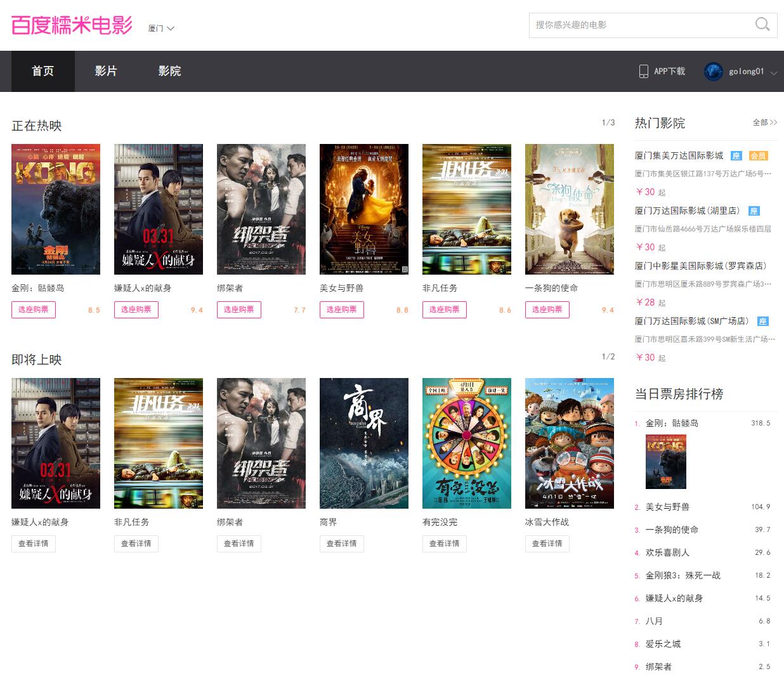
Task: Open the 金刚：骷髅岛 poster in 正在热映
Action: pos(56,209)
